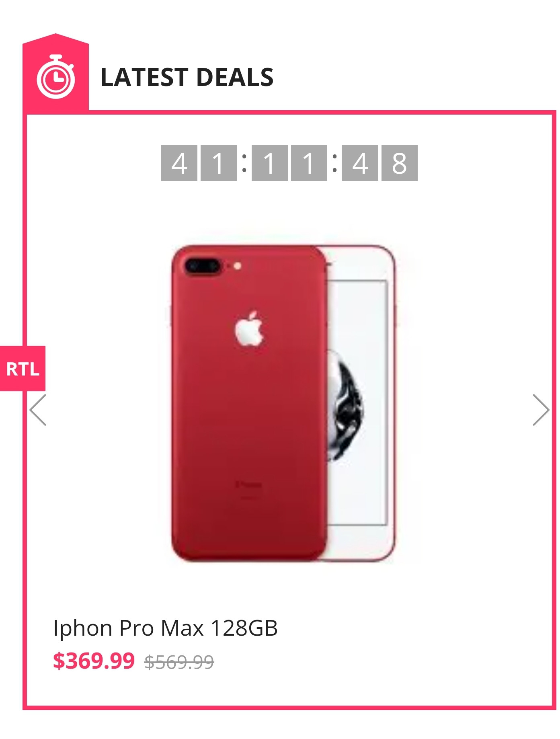Click the second countdown digit 1
The height and width of the screenshot is (739, 560).
(x=219, y=163)
